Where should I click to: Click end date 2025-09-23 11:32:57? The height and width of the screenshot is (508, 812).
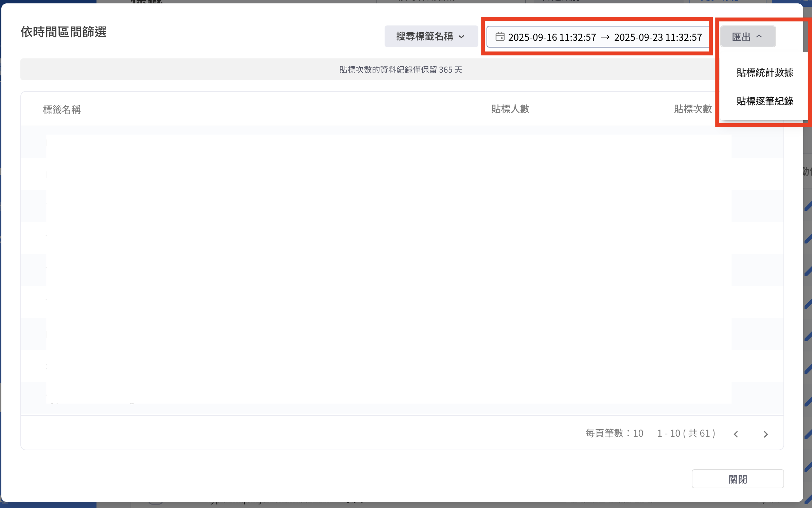click(658, 37)
